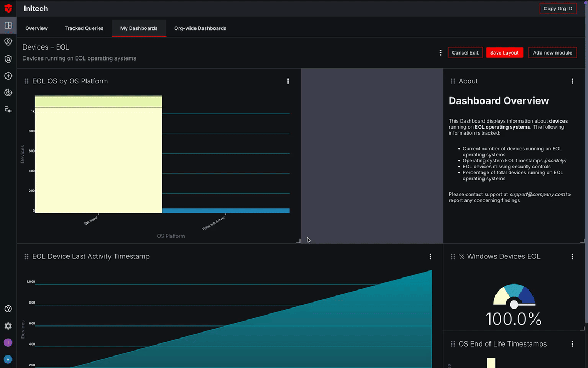Open the Help question mark icon
This screenshot has width=588, height=368.
pos(8,309)
